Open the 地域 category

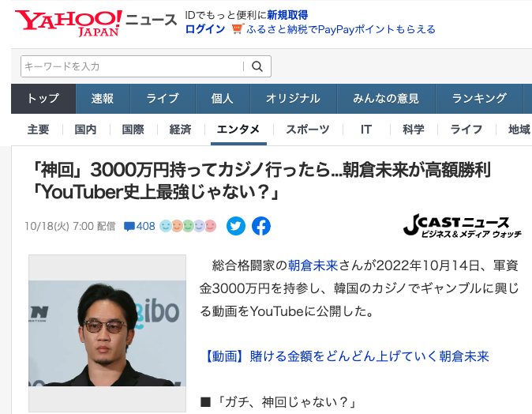coord(519,130)
